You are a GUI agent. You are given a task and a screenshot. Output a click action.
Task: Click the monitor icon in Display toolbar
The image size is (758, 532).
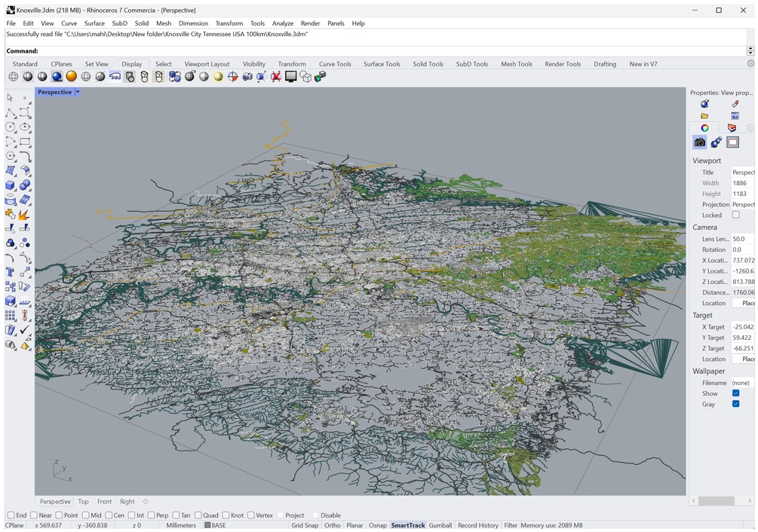(290, 77)
